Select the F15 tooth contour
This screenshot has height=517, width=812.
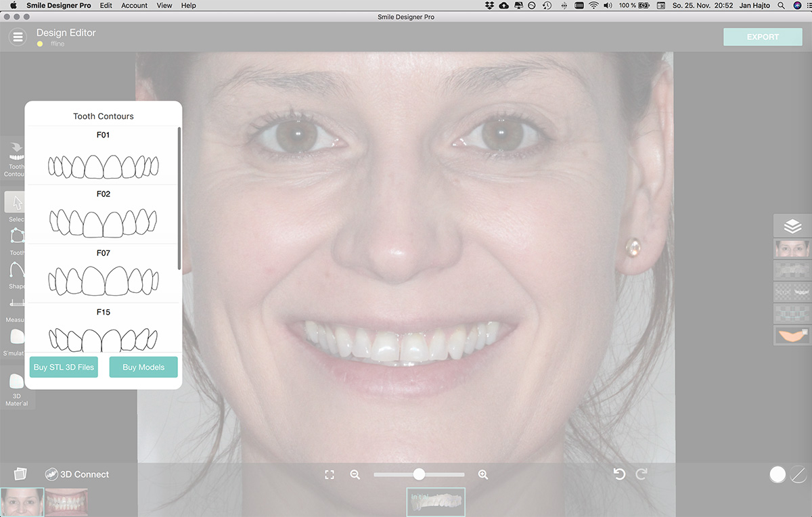pos(103,328)
